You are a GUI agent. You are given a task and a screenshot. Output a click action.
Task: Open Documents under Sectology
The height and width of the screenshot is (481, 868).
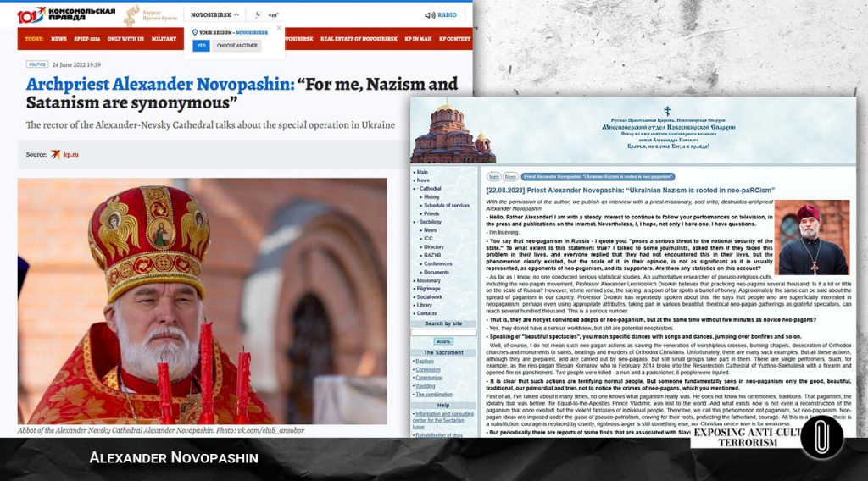(x=437, y=272)
